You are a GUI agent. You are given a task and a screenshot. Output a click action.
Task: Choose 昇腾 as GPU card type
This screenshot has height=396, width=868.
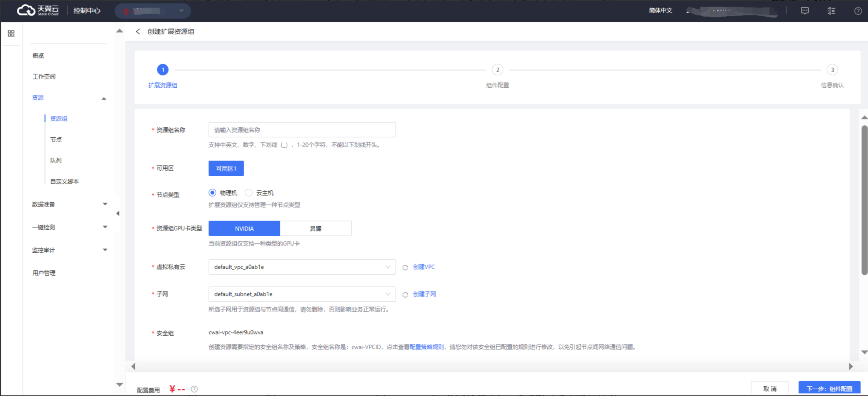coord(315,229)
